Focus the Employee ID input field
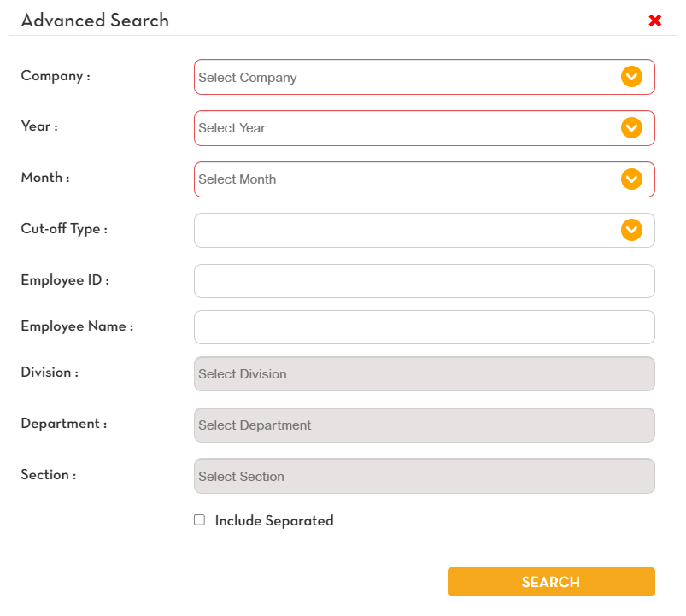686x616 pixels. coord(424,281)
